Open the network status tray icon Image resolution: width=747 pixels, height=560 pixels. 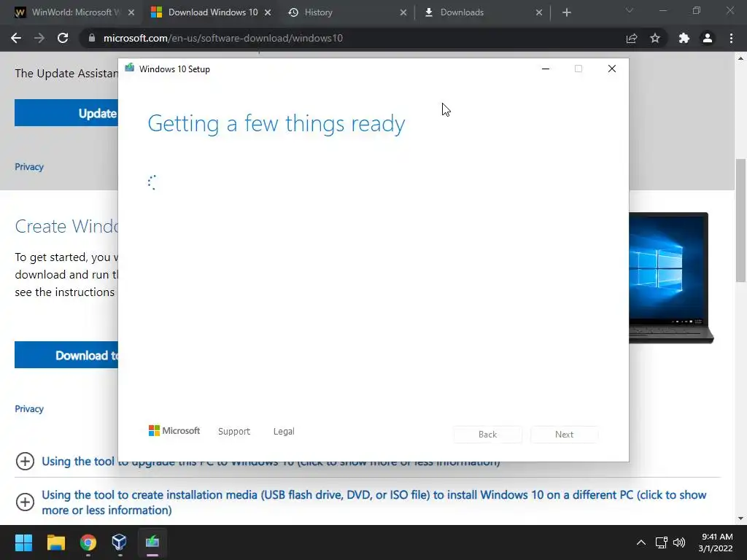coord(661,542)
